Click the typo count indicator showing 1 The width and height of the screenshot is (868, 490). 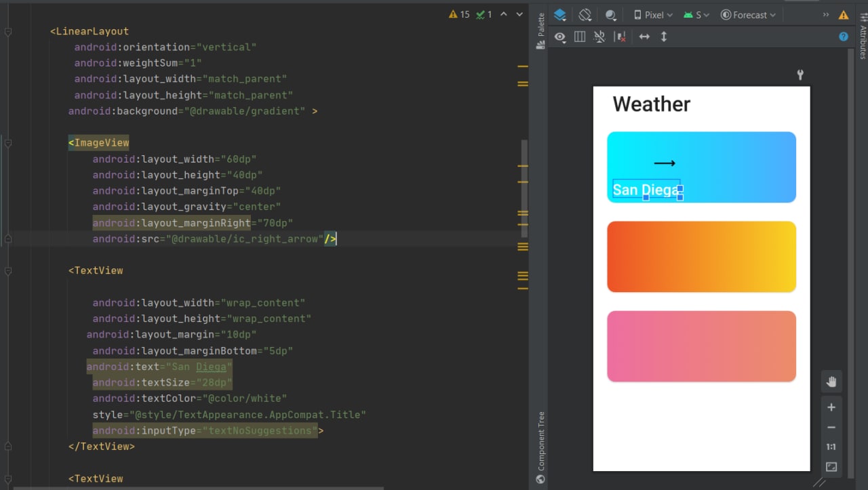point(484,14)
